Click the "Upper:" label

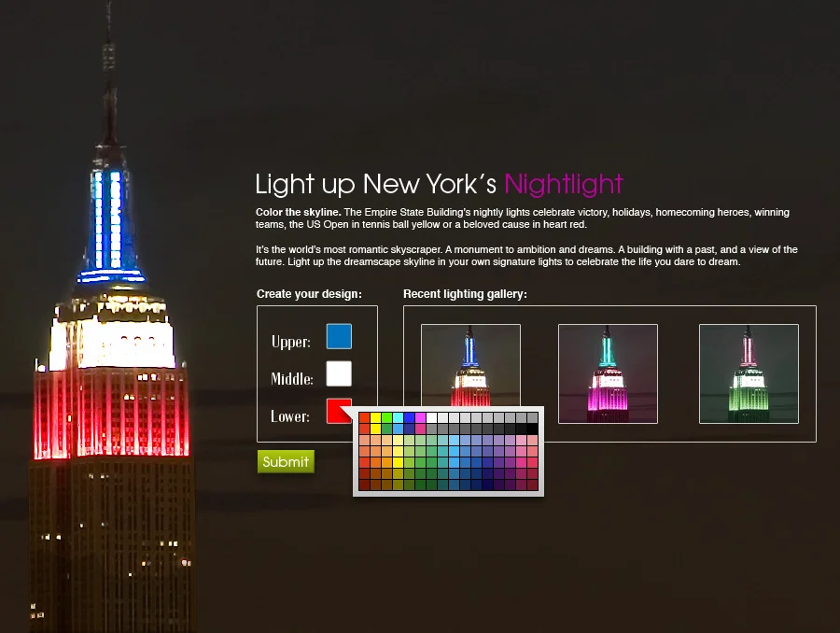pos(291,342)
